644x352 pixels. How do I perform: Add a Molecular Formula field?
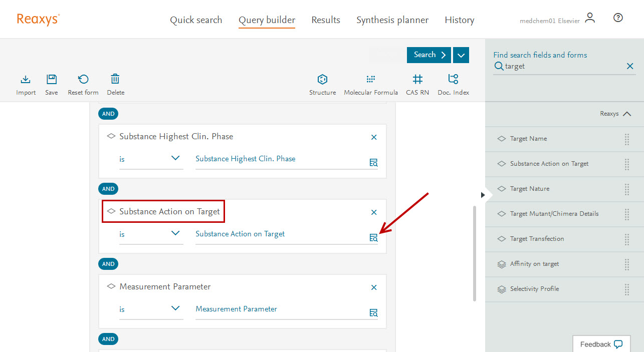pos(370,80)
